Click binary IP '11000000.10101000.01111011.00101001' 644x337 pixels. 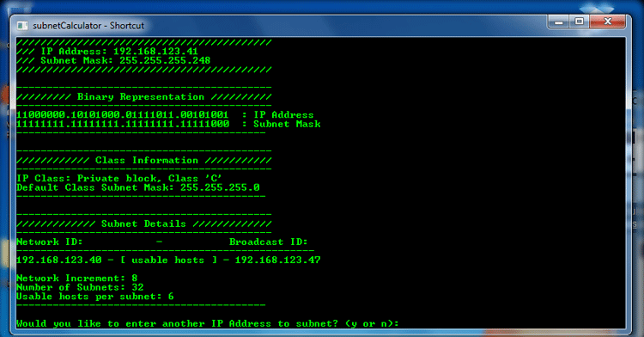[x=123, y=114]
